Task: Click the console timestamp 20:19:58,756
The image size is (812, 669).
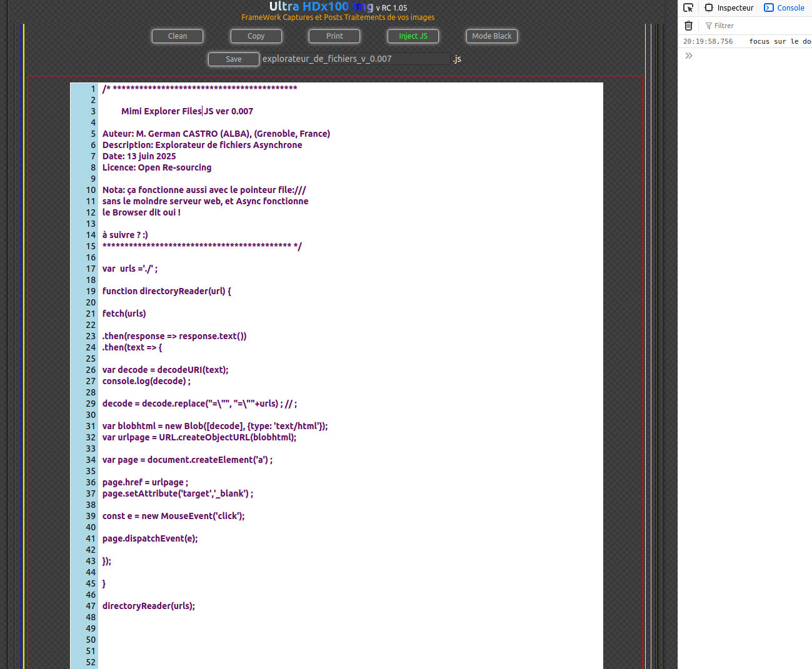Action: pyautogui.click(x=708, y=41)
